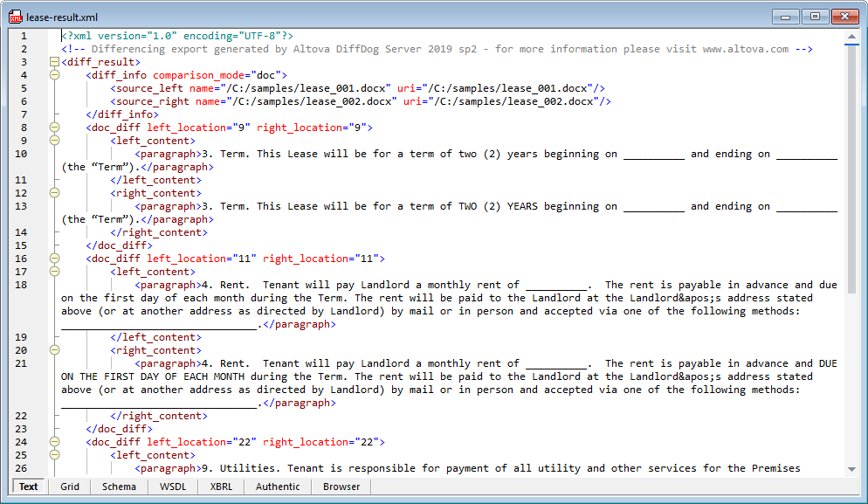Click the XML document icon in the title bar
This screenshot has height=504, width=868.
tap(15, 16)
